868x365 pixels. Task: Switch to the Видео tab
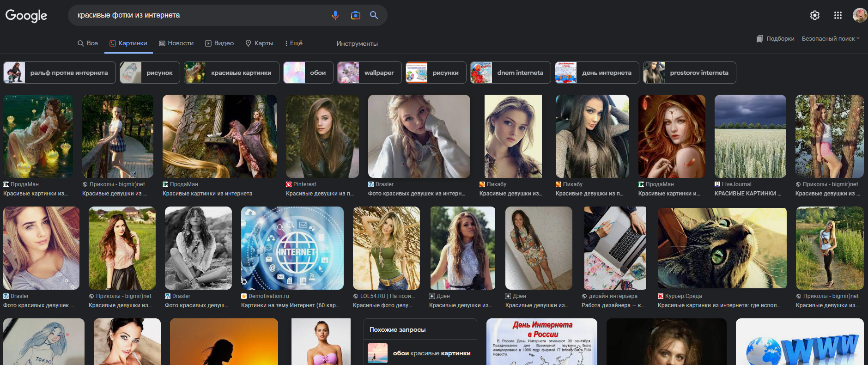[x=219, y=43]
